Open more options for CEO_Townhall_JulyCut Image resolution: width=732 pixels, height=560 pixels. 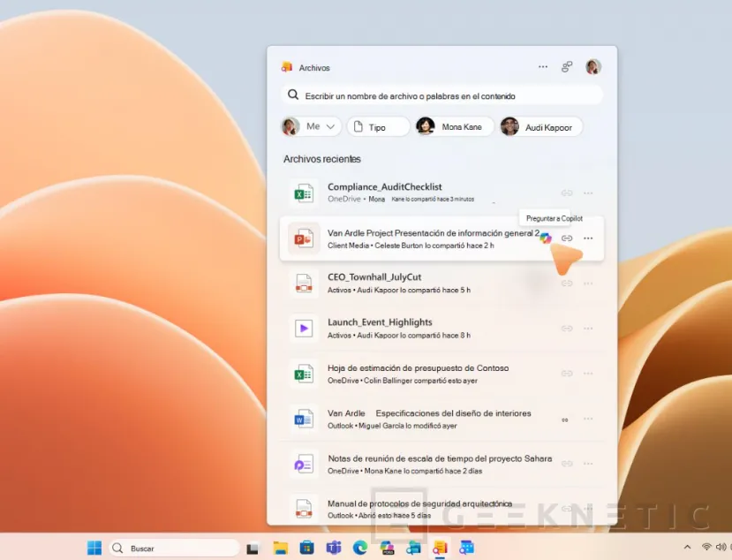tap(588, 283)
